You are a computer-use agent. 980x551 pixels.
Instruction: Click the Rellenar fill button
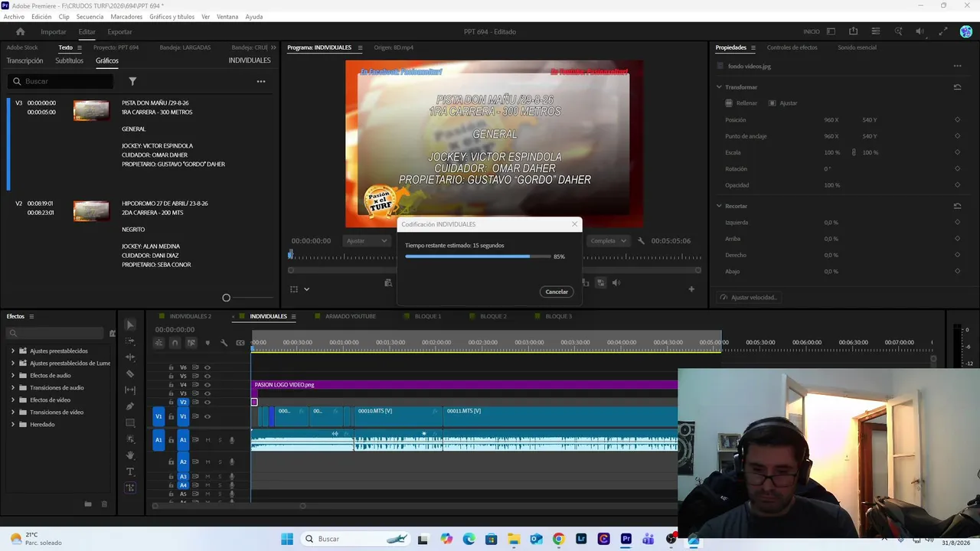(741, 103)
